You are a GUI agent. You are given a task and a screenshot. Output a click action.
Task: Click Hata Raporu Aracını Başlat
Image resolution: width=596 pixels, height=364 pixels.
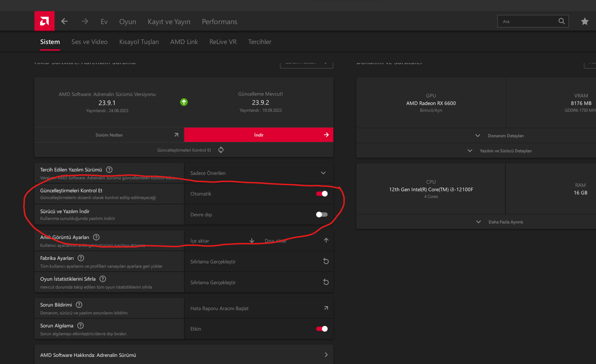point(259,308)
